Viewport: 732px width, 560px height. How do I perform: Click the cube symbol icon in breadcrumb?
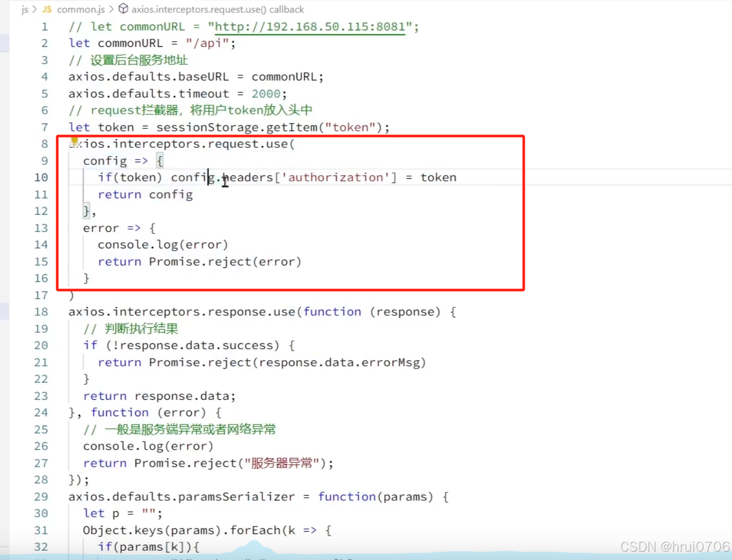[x=123, y=9]
